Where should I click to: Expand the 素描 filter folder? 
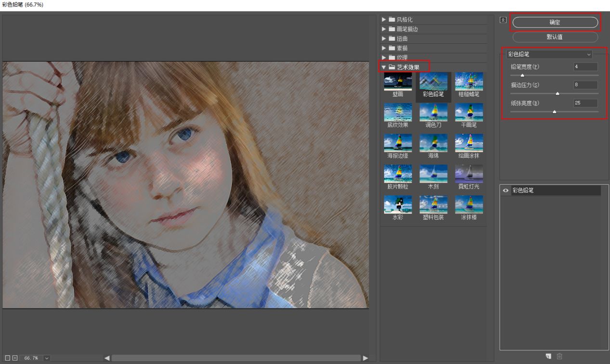[384, 48]
